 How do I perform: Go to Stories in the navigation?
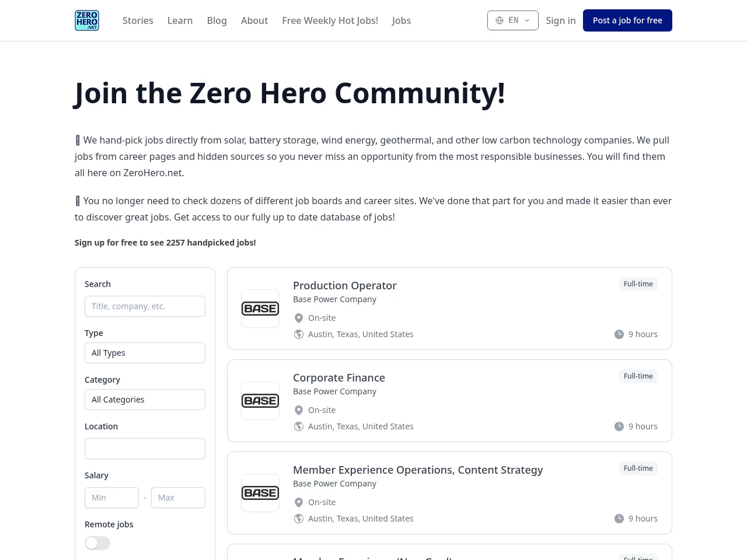tap(138, 20)
